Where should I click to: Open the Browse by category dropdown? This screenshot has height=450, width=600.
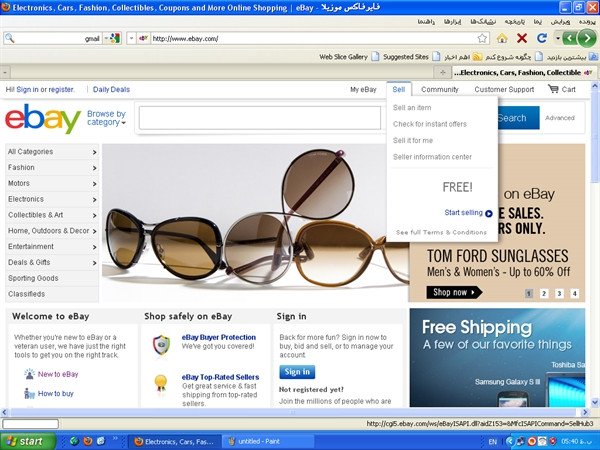pos(107,118)
